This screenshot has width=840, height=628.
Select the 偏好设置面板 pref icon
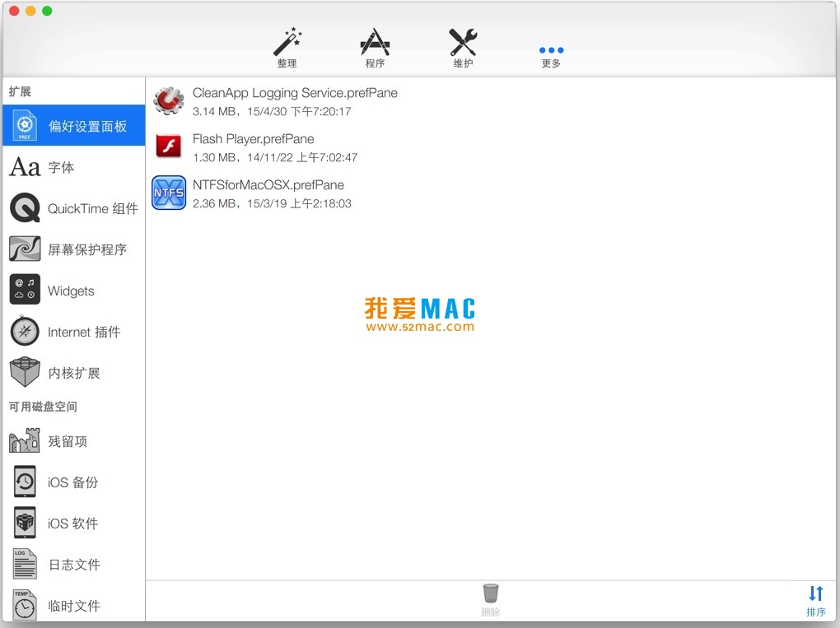coord(25,125)
